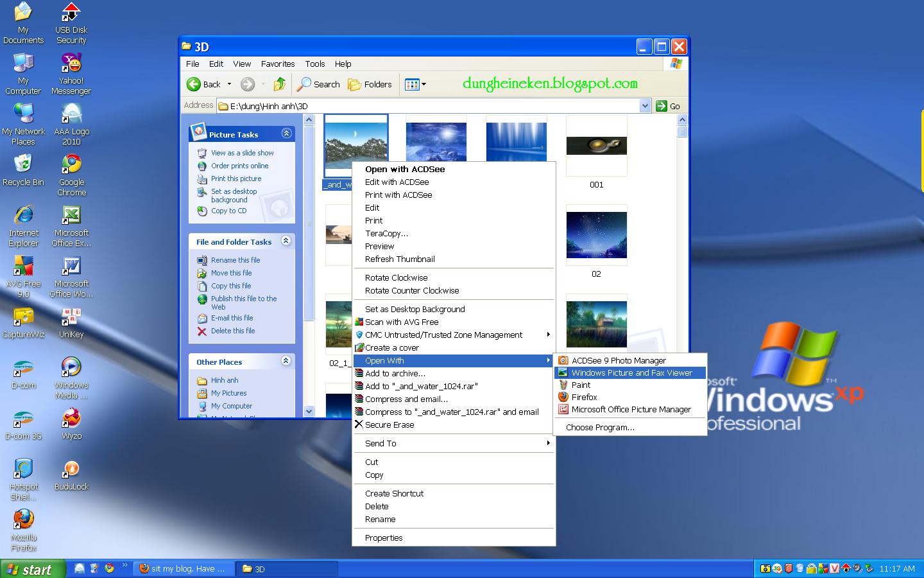Open My Pictures in Other Places
The width and height of the screenshot is (924, 578).
click(228, 393)
